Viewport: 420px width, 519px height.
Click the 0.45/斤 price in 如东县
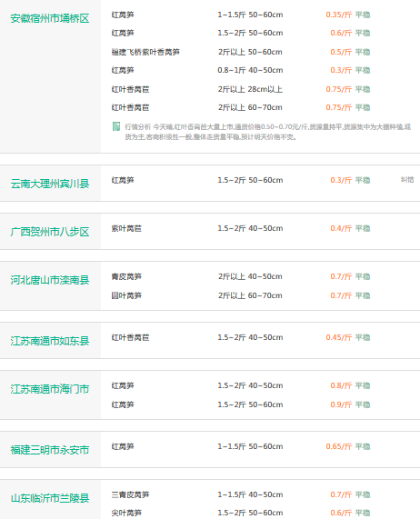point(338,337)
